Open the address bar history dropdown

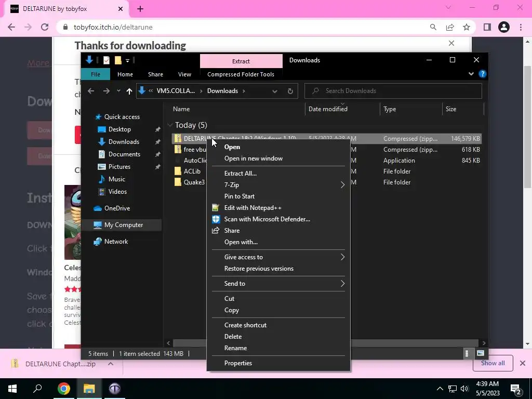(x=275, y=91)
